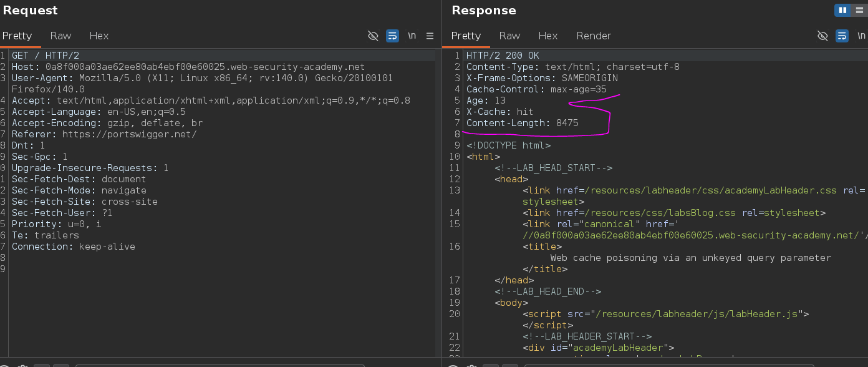This screenshot has height=367, width=868.
Task: Click the 'X-Frame-Options: SAMEORIGIN' header
Action: pyautogui.click(x=542, y=78)
